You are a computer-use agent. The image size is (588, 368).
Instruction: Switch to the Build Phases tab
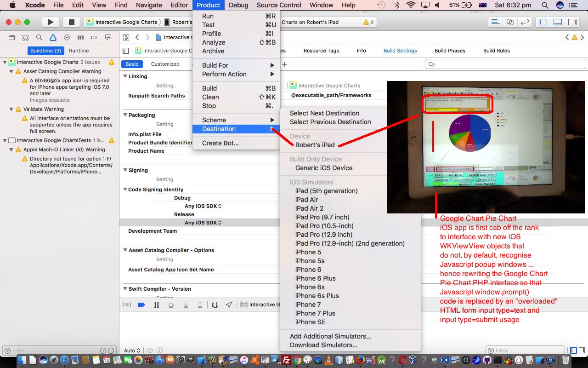(x=450, y=51)
